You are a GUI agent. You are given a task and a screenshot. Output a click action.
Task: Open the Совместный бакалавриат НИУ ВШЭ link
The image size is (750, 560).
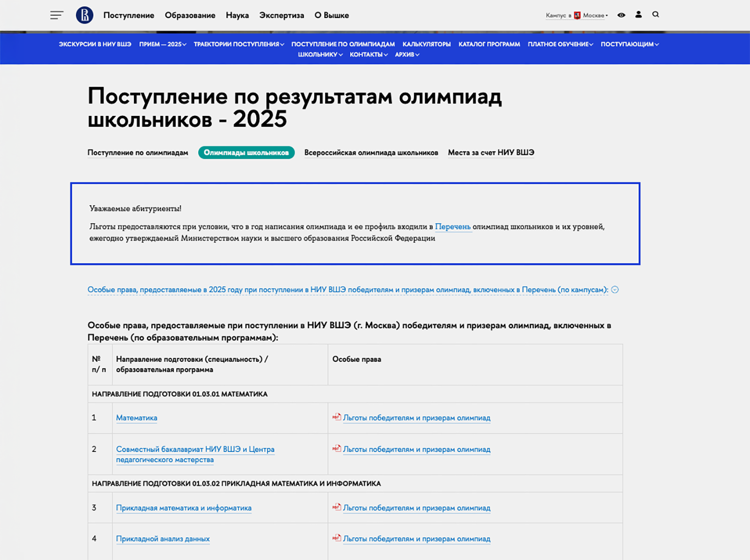click(195, 449)
